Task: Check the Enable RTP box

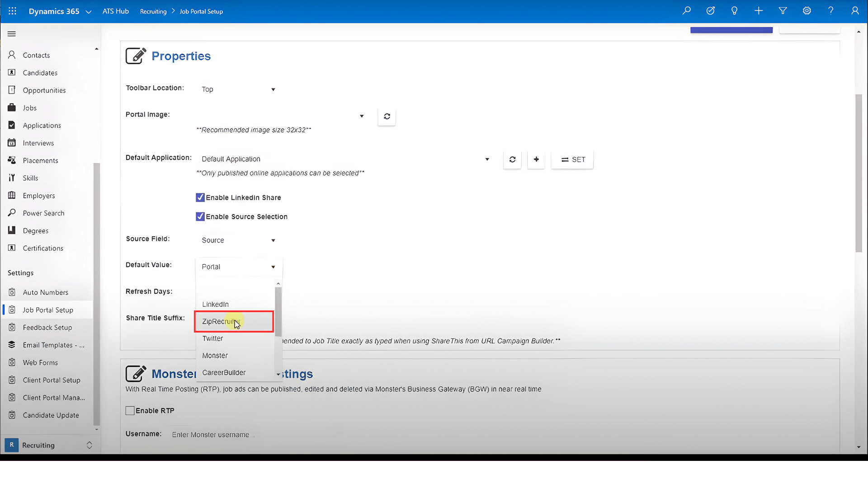Action: click(x=130, y=410)
